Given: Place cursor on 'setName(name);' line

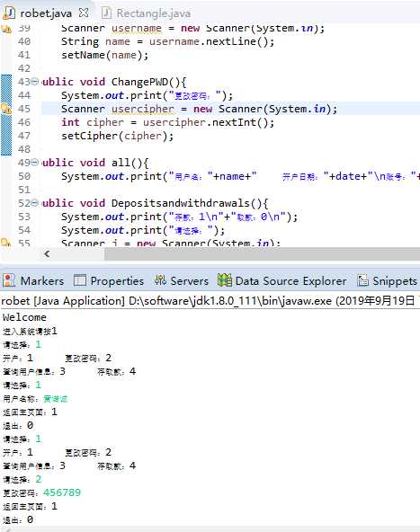Looking at the screenshot, I should pos(104,55).
